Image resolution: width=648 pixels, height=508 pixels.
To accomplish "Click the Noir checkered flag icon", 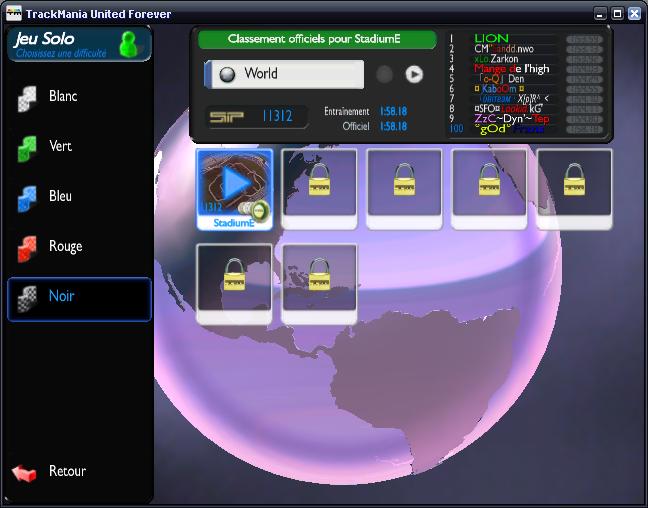I will pyautogui.click(x=27, y=298).
